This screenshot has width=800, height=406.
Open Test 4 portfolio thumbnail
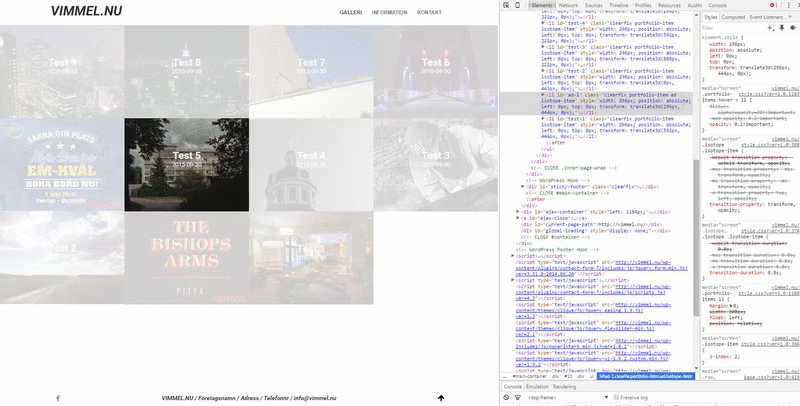[x=311, y=165]
